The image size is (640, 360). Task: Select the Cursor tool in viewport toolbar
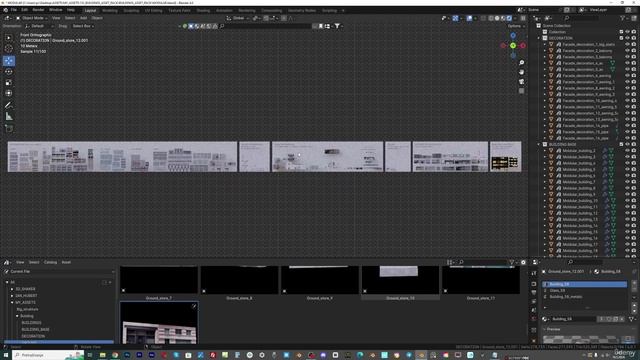point(9,48)
